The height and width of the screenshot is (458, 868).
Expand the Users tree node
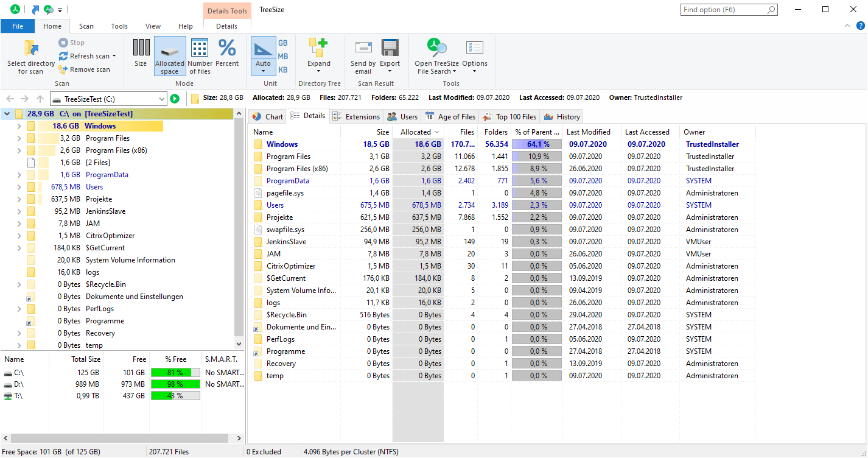tap(19, 187)
